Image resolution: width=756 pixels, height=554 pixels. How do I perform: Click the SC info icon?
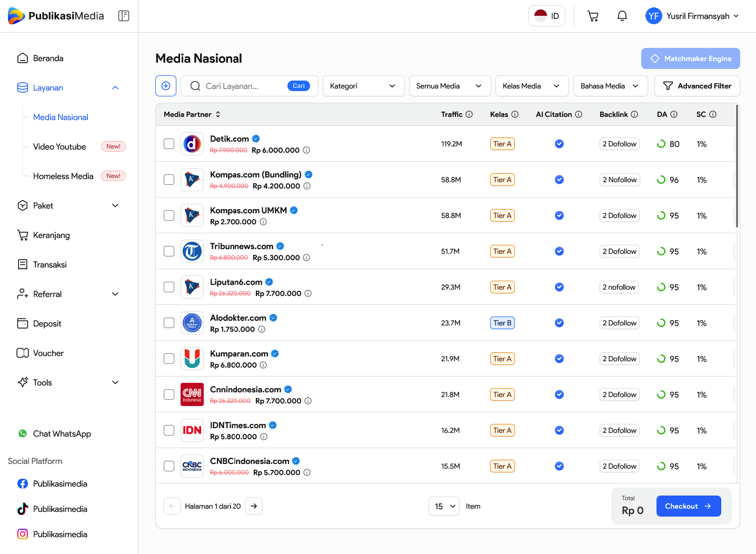[713, 114]
